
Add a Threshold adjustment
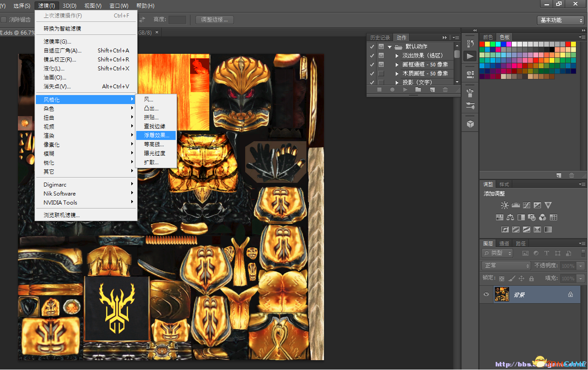[527, 230]
